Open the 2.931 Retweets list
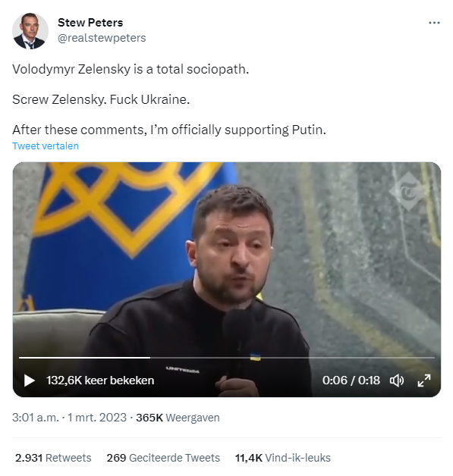The height and width of the screenshot is (476, 453). click(53, 458)
